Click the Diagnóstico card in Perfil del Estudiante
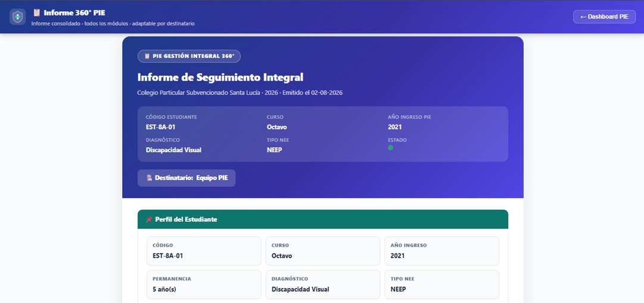Viewport: 644px width, 303px height. point(323,285)
